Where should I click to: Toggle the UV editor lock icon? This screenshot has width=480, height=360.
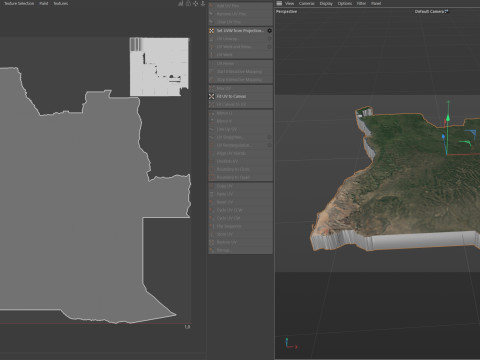click(x=188, y=3)
